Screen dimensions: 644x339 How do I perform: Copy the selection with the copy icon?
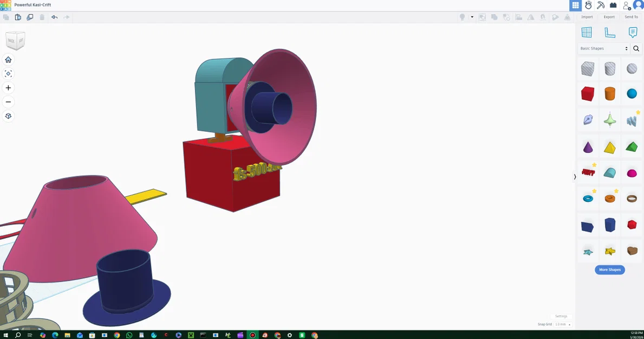click(6, 17)
